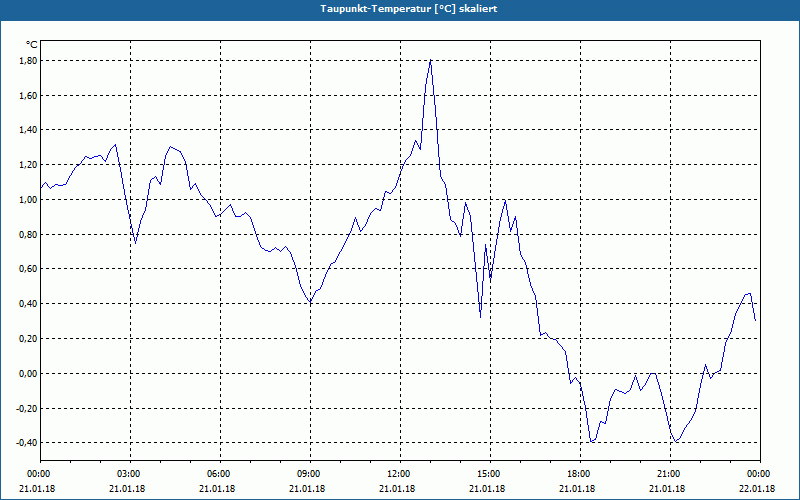Click the 00:00 label above 22.01.18
The height and width of the screenshot is (500, 800).
(x=760, y=474)
